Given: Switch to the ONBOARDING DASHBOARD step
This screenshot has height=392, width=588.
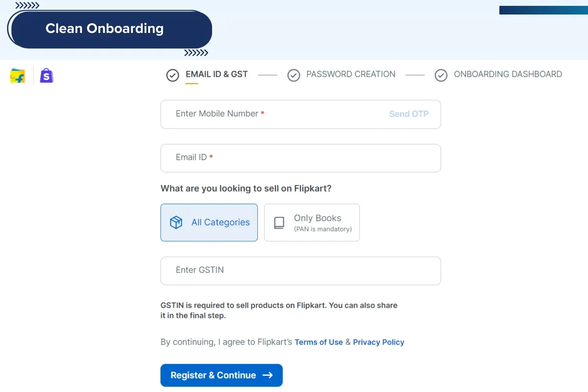Looking at the screenshot, I should (508, 74).
